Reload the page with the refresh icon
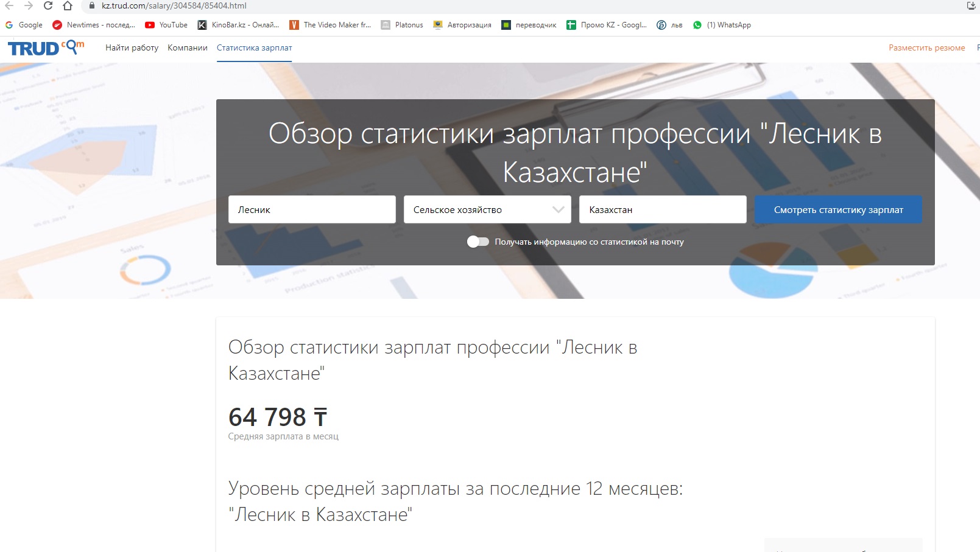 click(48, 5)
